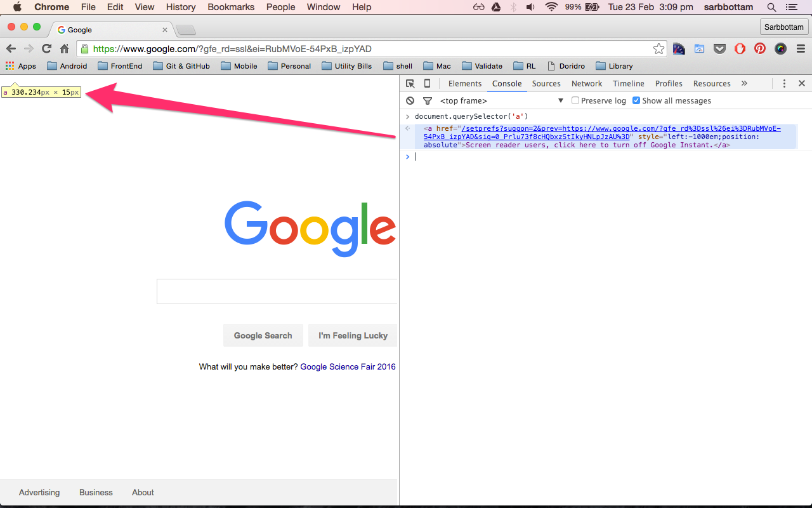This screenshot has width=812, height=508.
Task: Open the View menu
Action: (x=145, y=7)
